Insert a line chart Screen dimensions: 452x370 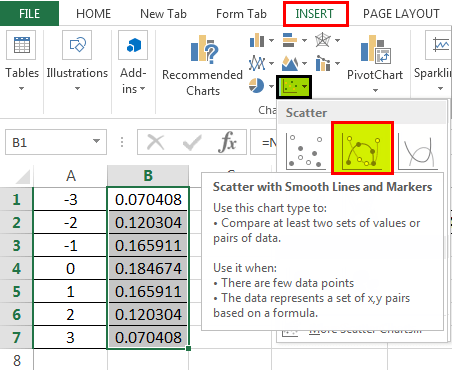(257, 63)
